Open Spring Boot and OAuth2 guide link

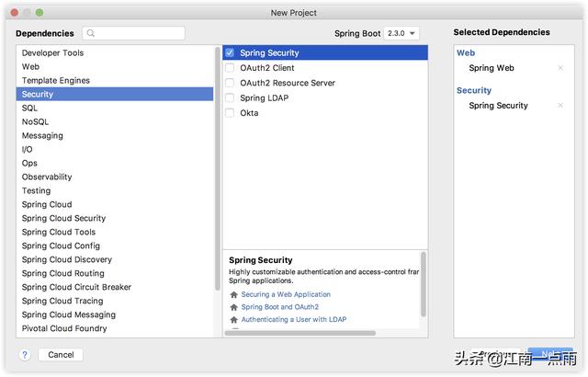click(279, 307)
